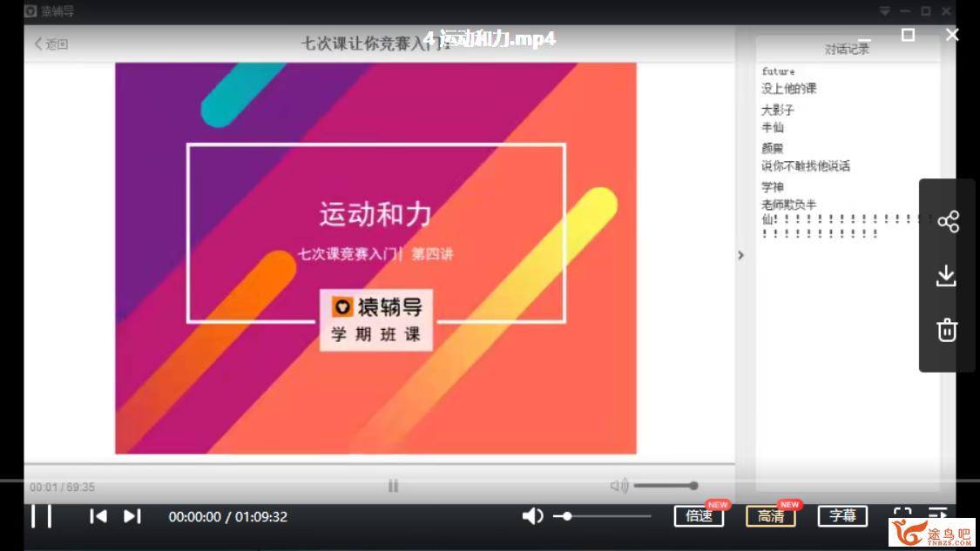
Task: Minimize the overlay player window
Action: point(864,38)
